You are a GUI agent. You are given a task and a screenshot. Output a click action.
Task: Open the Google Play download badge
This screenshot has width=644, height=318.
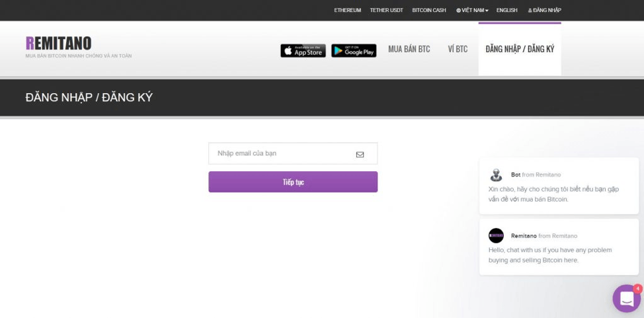354,50
